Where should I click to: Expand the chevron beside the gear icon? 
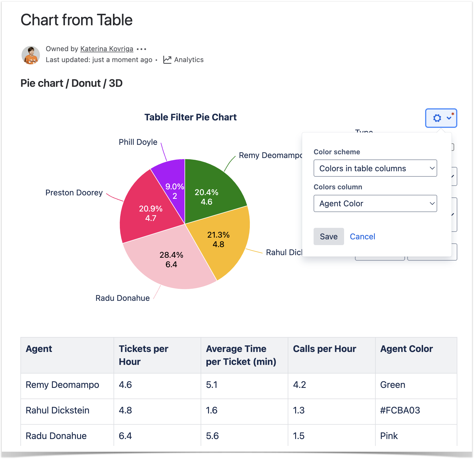pyautogui.click(x=449, y=118)
